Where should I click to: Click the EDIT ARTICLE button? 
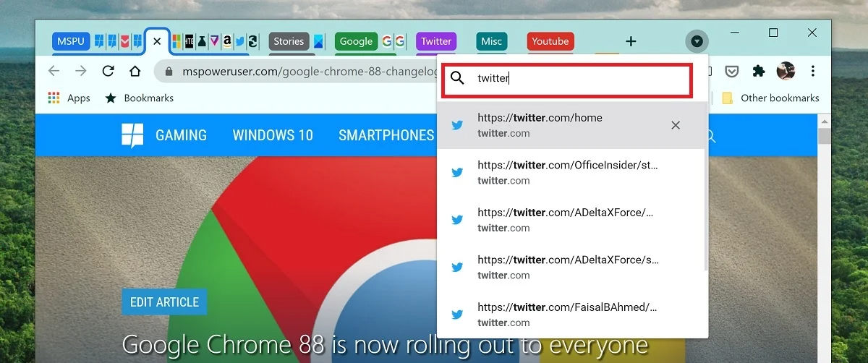164,302
